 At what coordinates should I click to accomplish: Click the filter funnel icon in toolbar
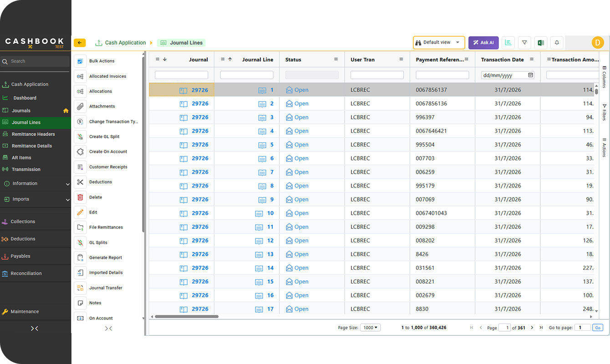pos(524,43)
